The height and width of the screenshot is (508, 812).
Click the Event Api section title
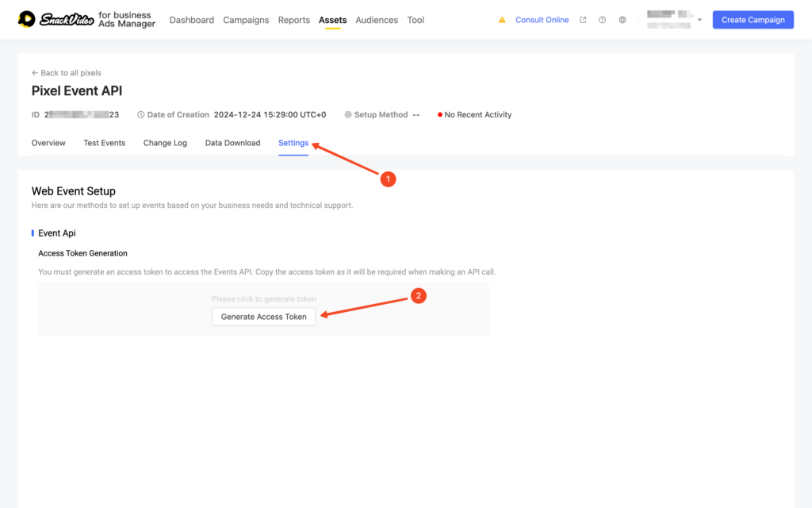(x=57, y=233)
